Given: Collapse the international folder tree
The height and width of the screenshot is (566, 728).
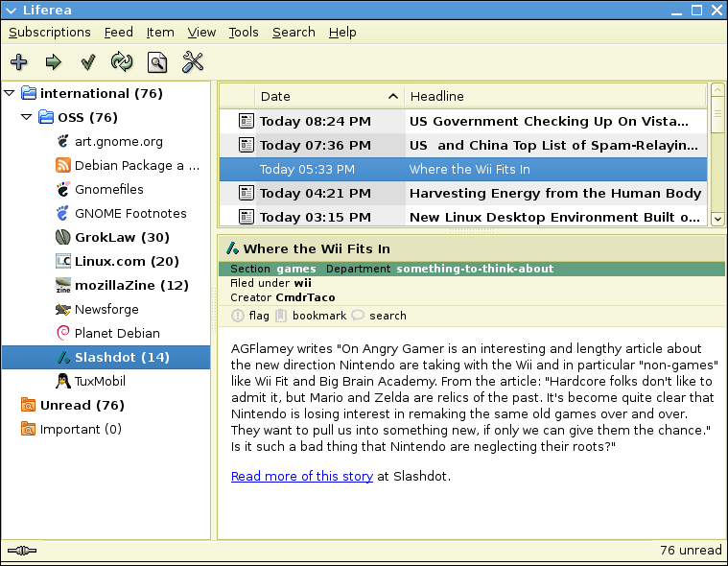Looking at the screenshot, I should point(10,93).
